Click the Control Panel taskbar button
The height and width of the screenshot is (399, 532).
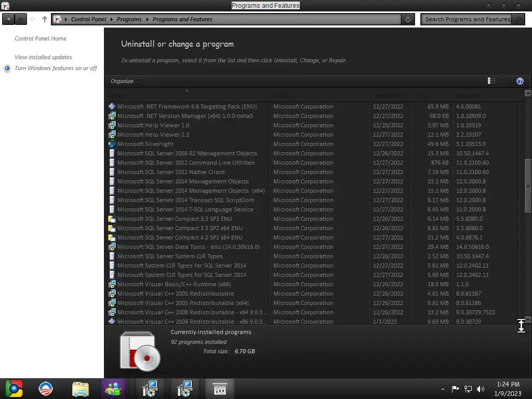tap(220, 389)
